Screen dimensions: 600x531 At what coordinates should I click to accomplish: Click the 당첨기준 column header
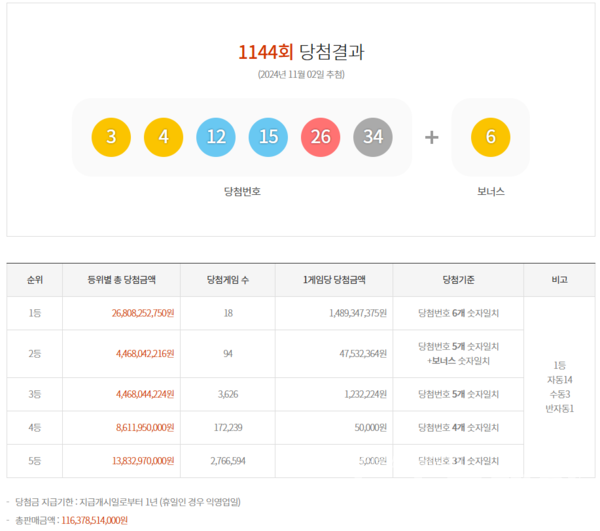click(458, 280)
